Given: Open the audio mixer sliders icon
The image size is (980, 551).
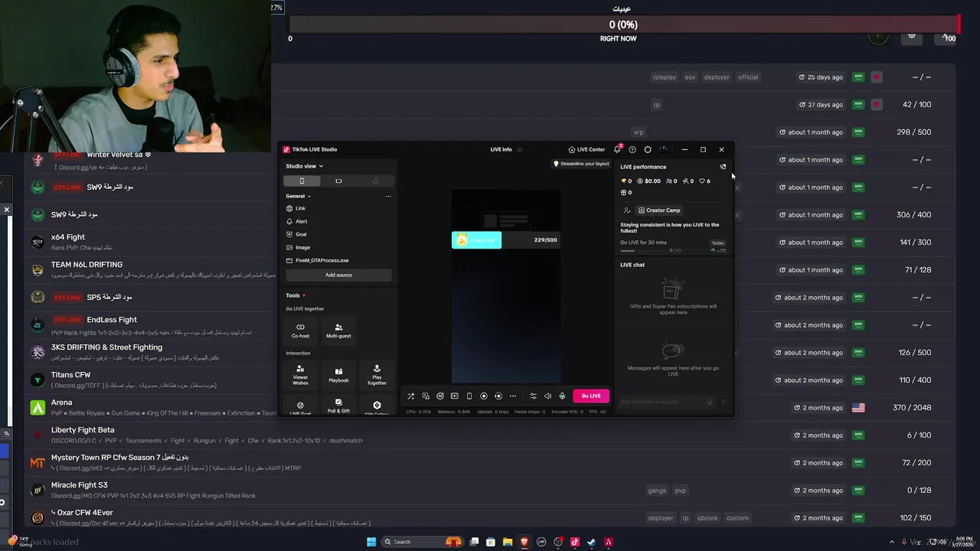Looking at the screenshot, I should (x=533, y=396).
